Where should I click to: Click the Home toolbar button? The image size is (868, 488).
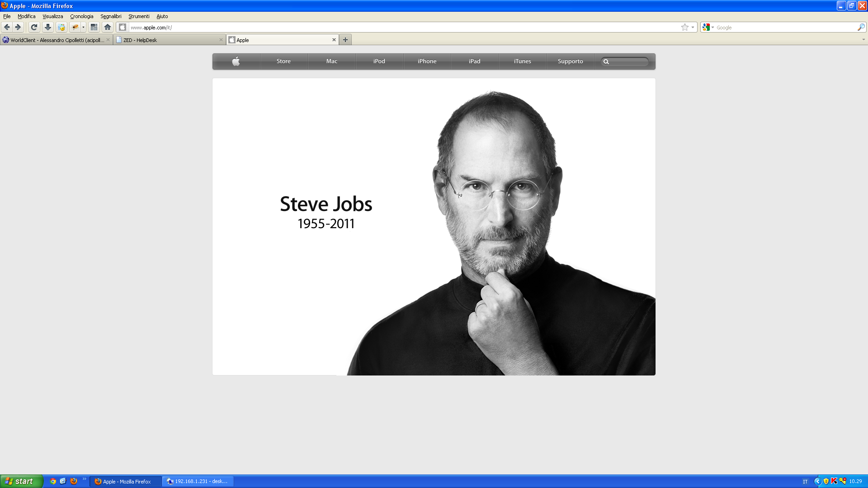pyautogui.click(x=108, y=27)
